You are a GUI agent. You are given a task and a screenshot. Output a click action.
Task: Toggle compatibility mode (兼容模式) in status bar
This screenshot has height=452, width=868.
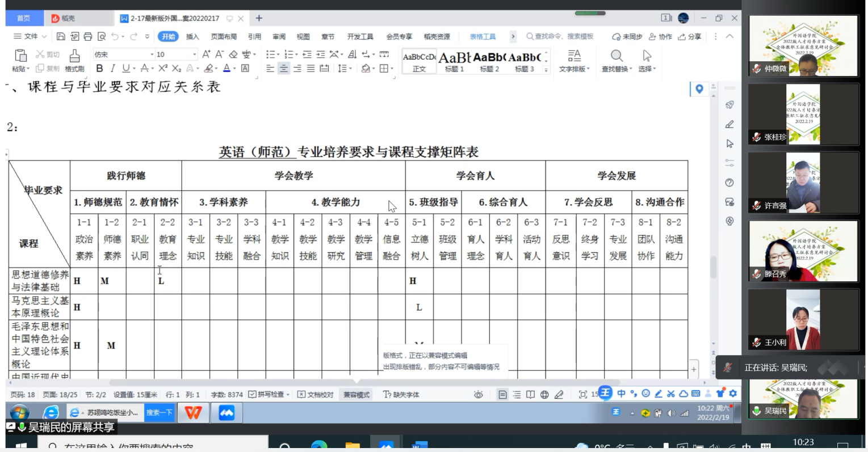(x=356, y=395)
